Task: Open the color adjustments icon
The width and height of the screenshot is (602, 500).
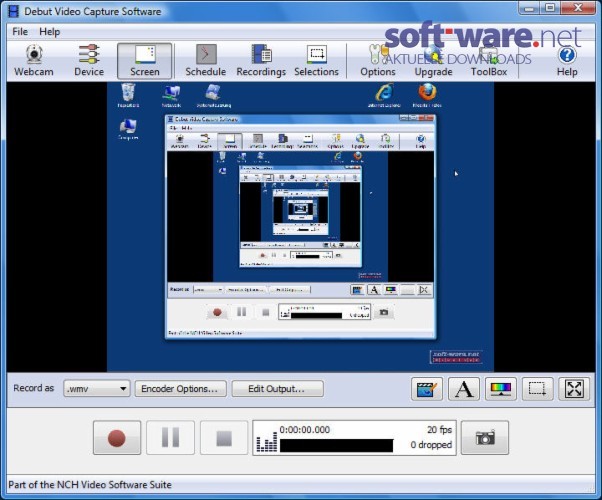Action: pos(501,389)
